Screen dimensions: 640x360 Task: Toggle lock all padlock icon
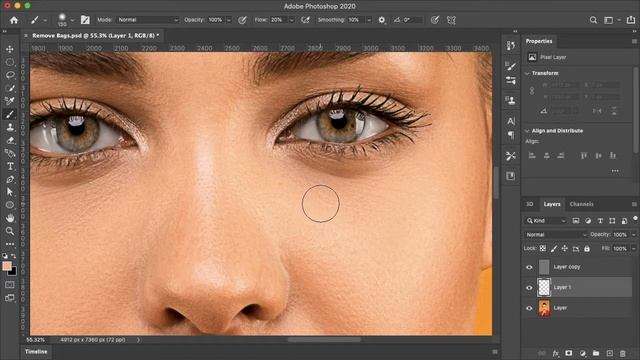coord(587,248)
